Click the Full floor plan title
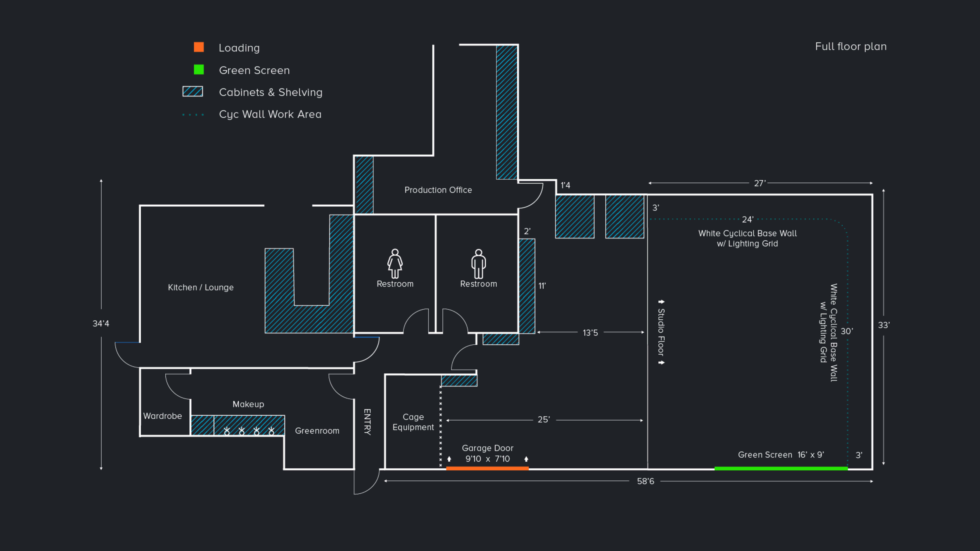 (851, 46)
